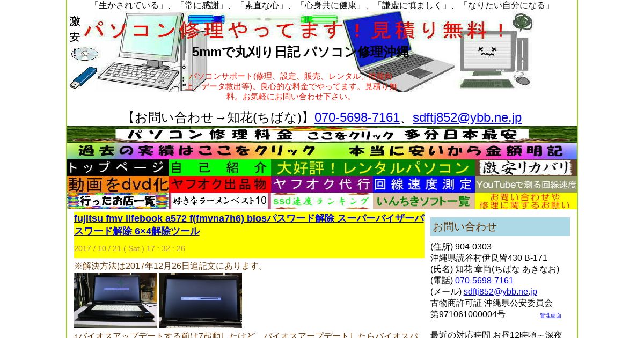The height and width of the screenshot is (338, 644).
Task: Open ヤフオク出品物 menu item
Action: point(220,184)
